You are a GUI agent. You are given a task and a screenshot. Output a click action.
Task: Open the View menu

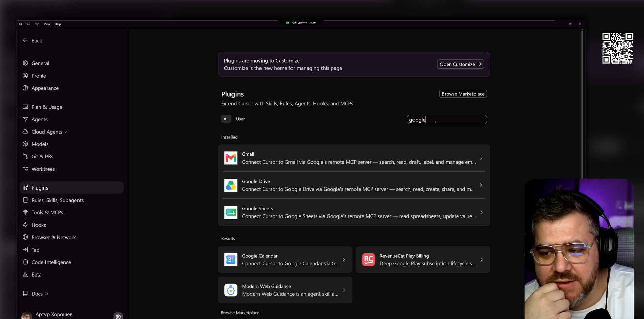click(47, 24)
